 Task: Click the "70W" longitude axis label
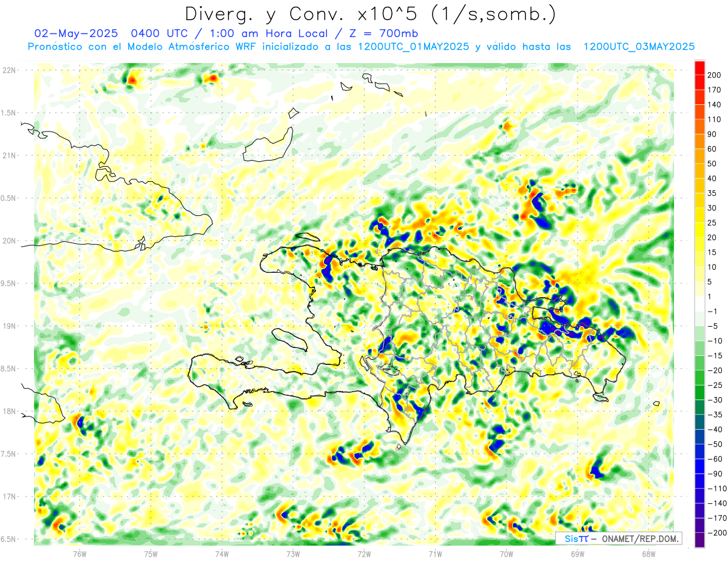point(507,554)
